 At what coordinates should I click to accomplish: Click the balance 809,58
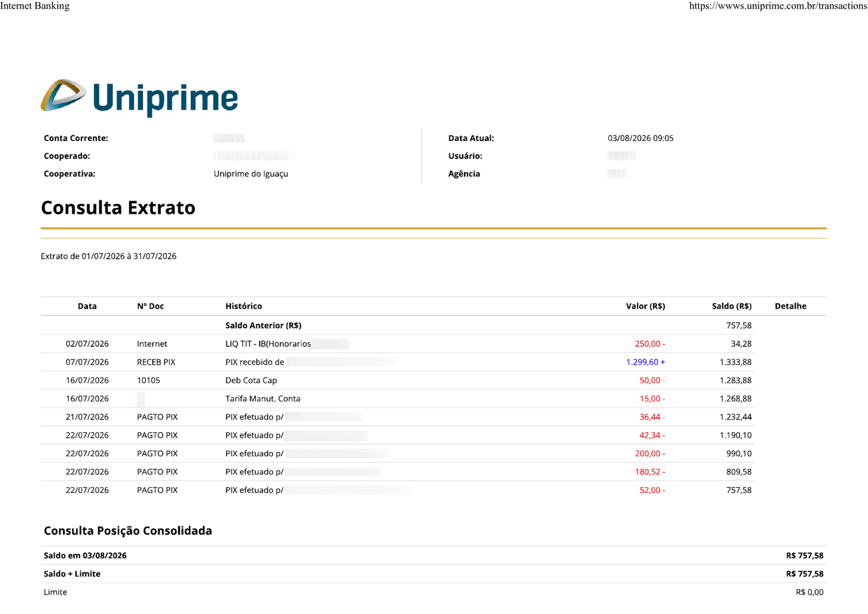click(x=739, y=471)
